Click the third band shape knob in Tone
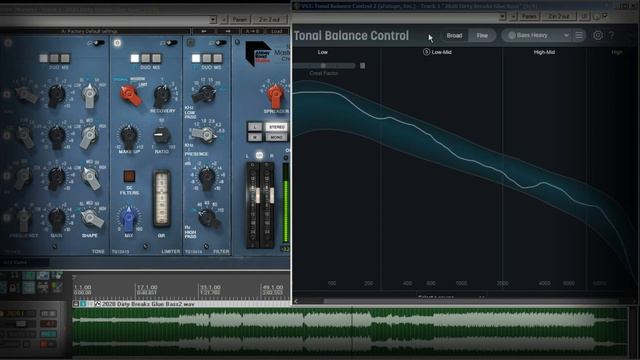This screenshot has width=640, height=360. tap(91, 178)
